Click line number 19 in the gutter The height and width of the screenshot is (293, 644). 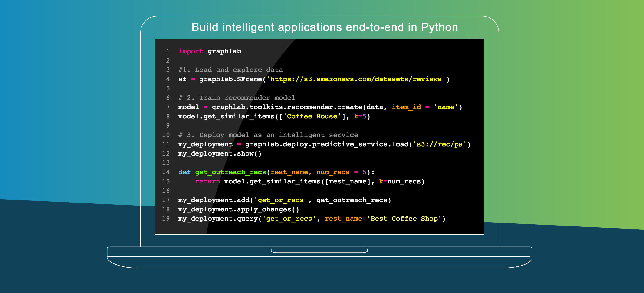pos(166,219)
